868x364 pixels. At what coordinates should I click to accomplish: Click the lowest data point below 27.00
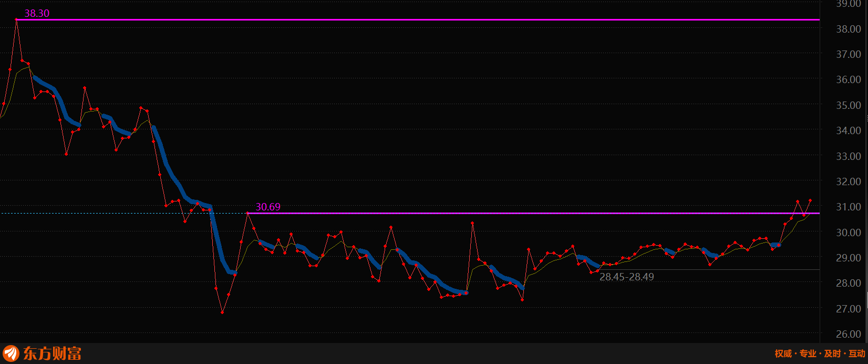[x=222, y=312]
